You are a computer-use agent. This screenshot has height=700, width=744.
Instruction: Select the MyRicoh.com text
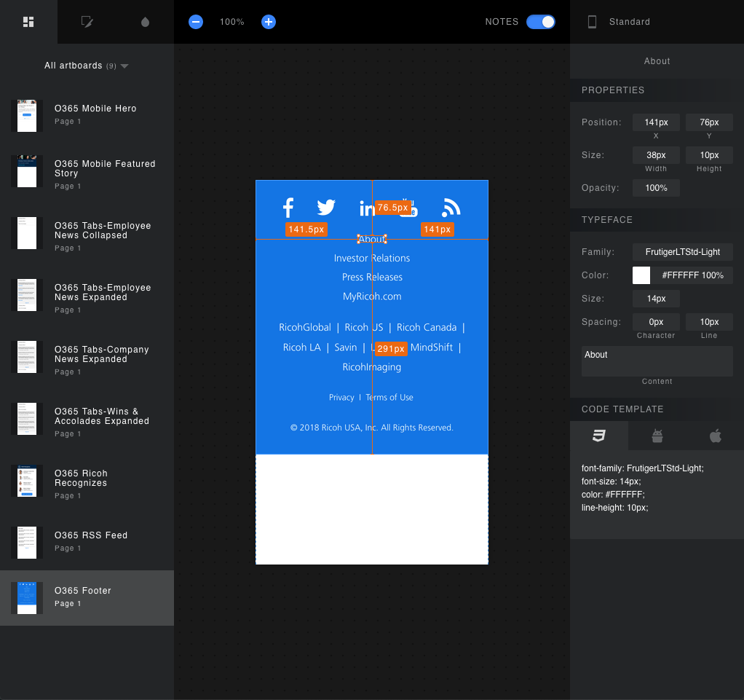point(372,296)
